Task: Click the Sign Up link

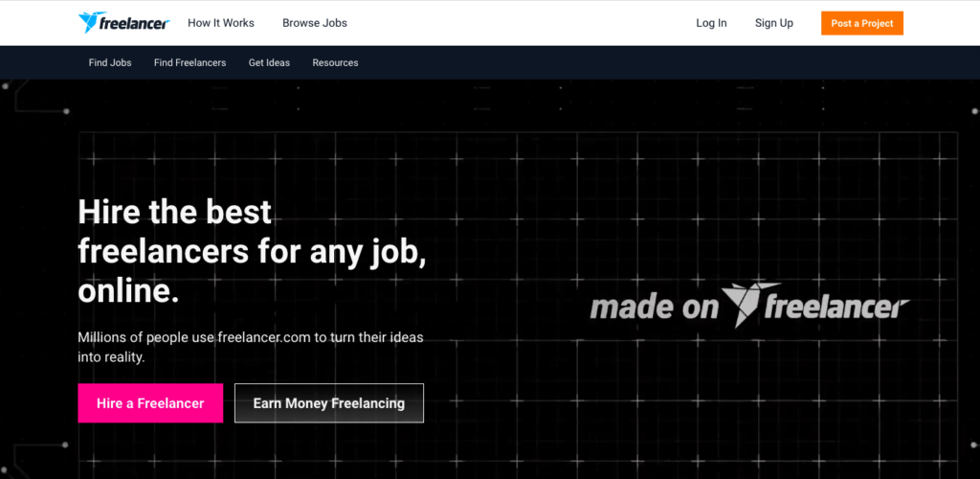Action: click(x=773, y=23)
